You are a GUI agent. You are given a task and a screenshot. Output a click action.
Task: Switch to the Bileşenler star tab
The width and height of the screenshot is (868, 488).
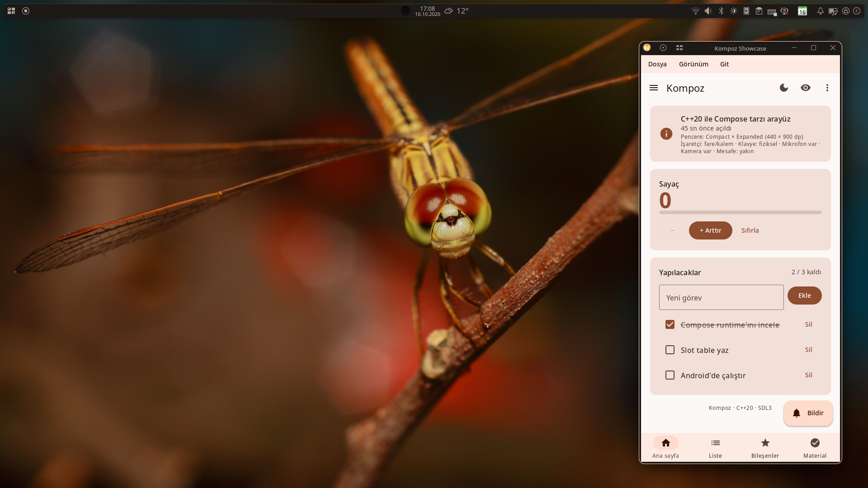point(765,447)
